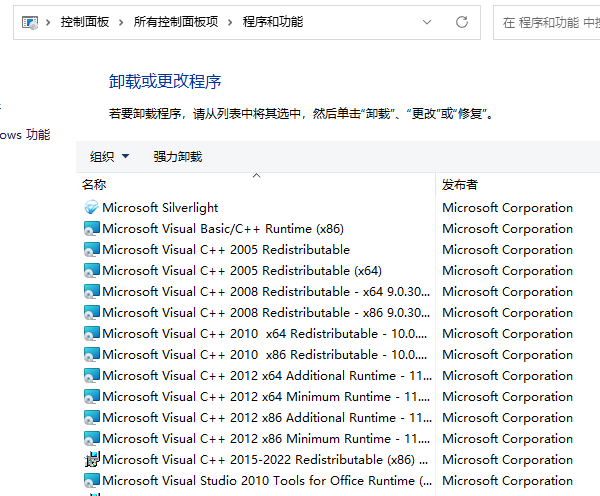Expand chevron after 所有控制面板项 breadcrumb
Viewport: 600px width, 496px height.
230,23
